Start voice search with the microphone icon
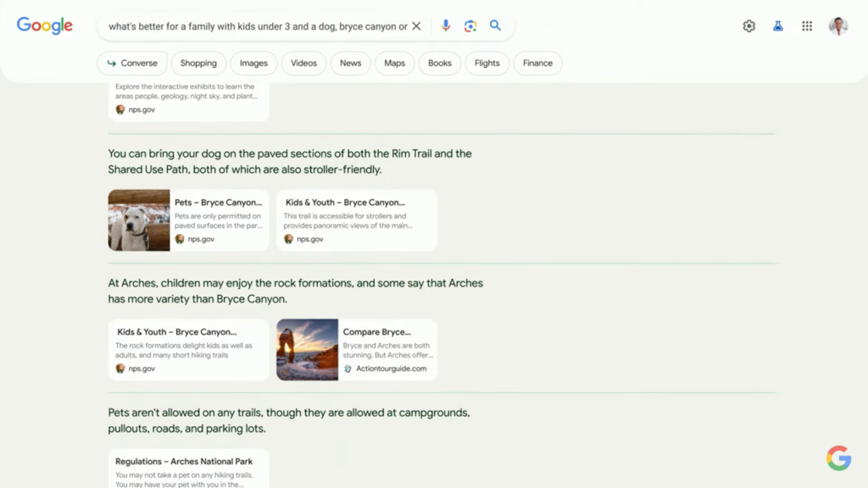 446,25
